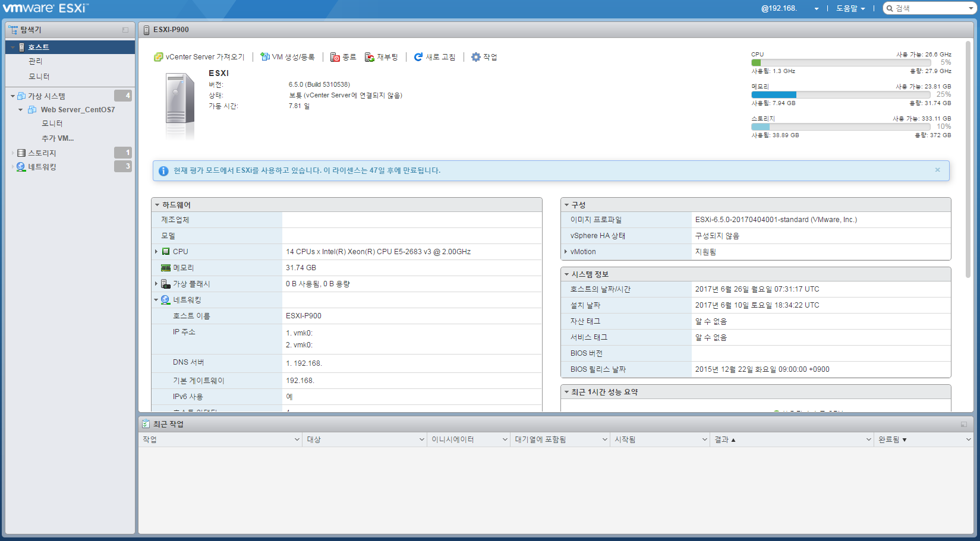980x541 pixels.
Task: Click the recent tasks (최근 작업) panel icon
Action: tap(146, 424)
